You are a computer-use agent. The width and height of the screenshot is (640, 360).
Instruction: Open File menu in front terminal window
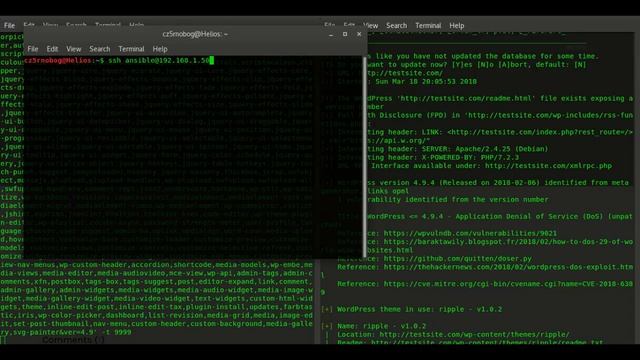click(x=33, y=49)
